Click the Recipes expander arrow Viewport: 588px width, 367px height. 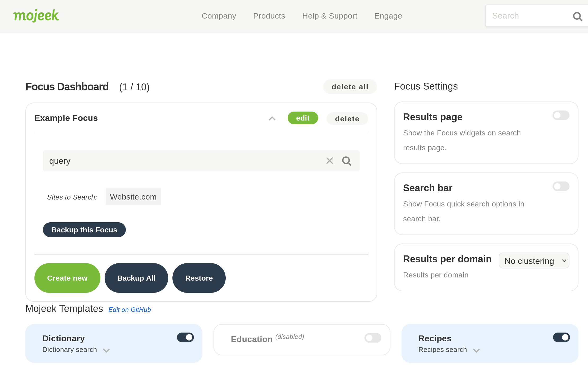(x=476, y=350)
